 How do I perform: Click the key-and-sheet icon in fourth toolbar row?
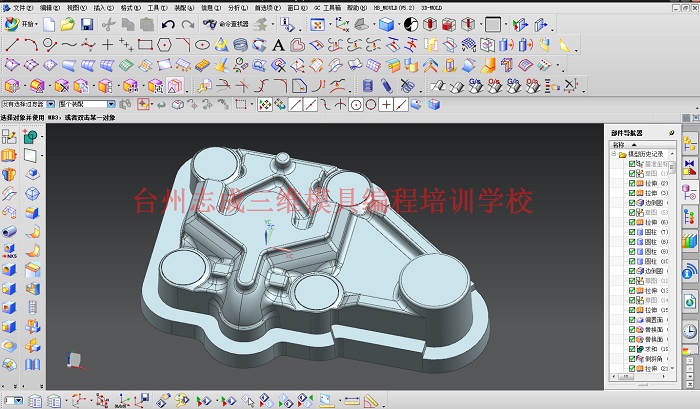(204, 85)
